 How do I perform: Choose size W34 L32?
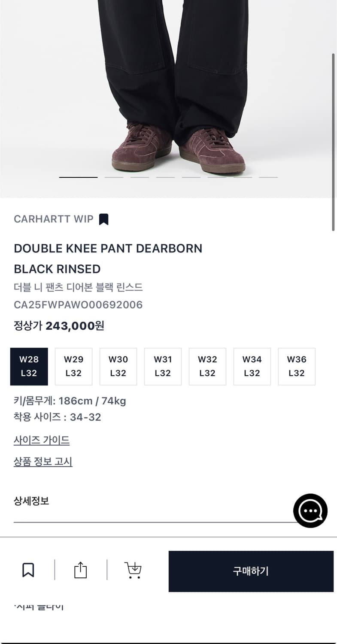coord(252,366)
